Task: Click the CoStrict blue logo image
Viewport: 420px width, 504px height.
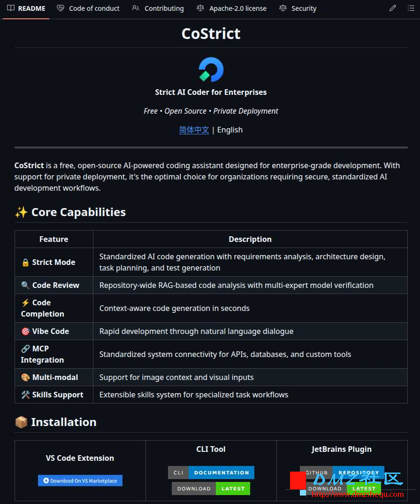Action: click(211, 70)
